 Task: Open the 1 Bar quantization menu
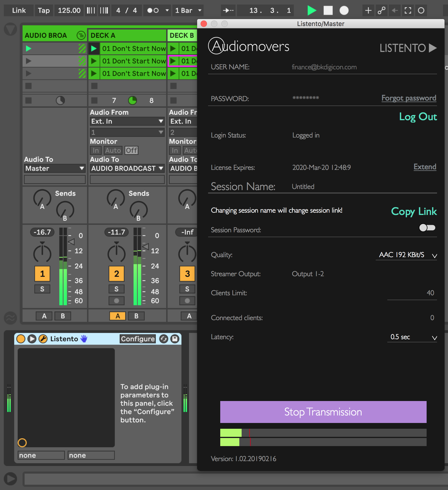point(188,10)
